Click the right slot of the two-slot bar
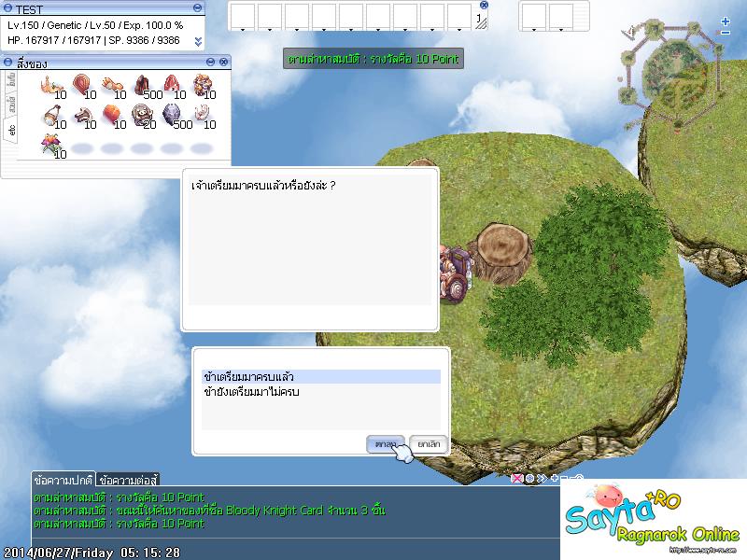This screenshot has height=560, width=747. 561,17
